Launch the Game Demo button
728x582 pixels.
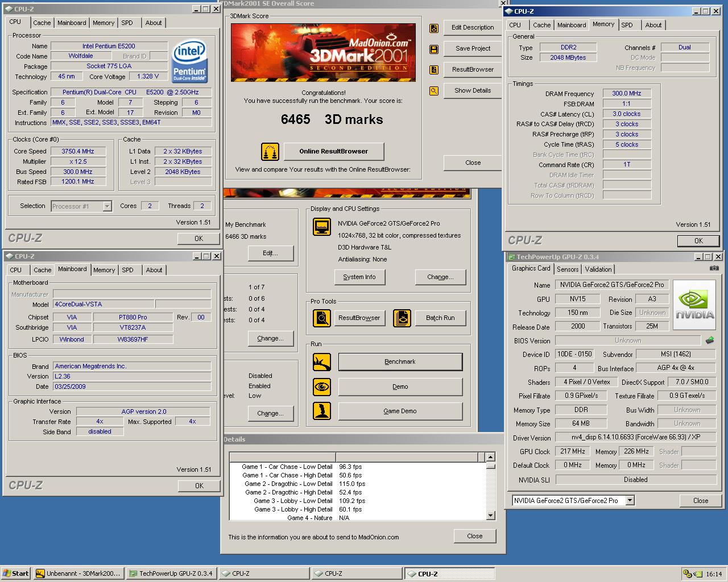click(400, 411)
